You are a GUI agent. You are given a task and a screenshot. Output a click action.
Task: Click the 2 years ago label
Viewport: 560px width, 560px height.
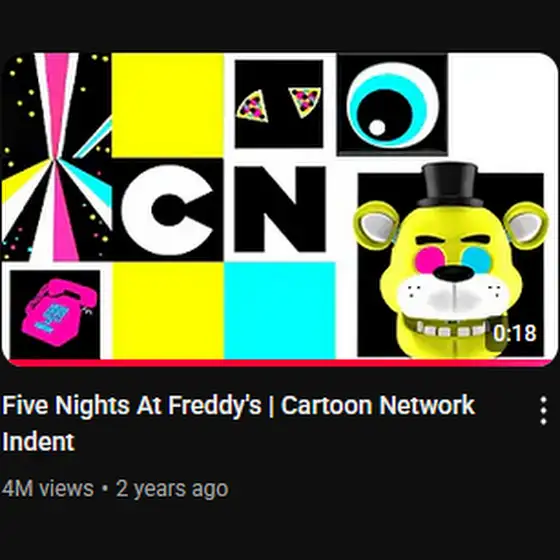(172, 489)
